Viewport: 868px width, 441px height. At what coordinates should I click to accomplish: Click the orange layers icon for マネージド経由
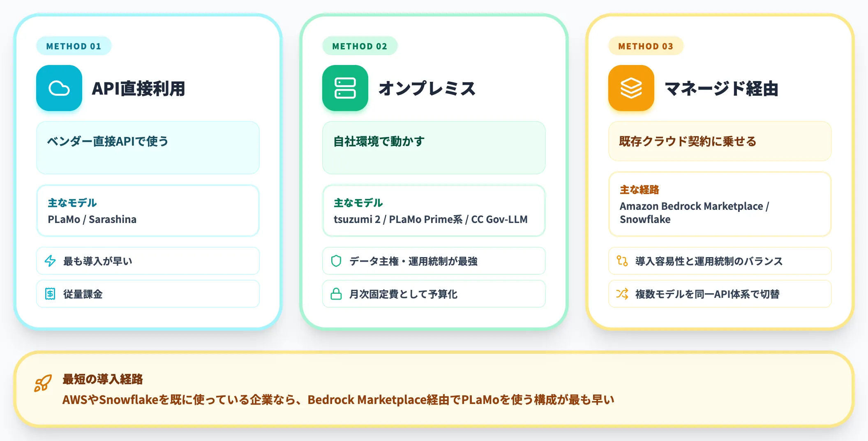pos(631,88)
